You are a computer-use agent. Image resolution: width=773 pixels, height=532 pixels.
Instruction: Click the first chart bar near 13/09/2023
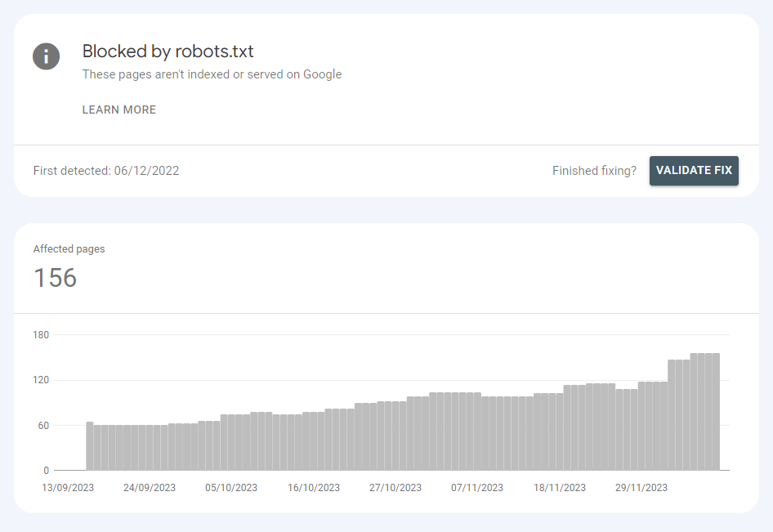[x=90, y=445]
